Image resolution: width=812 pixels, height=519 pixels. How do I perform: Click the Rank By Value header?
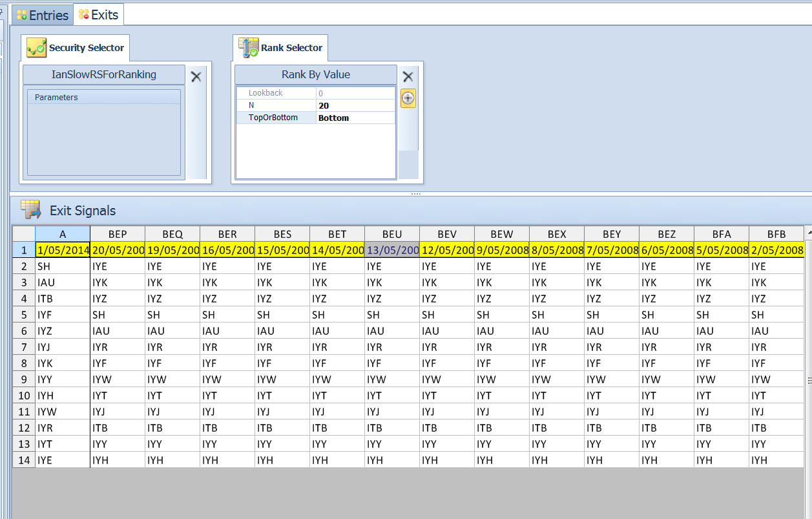(316, 74)
